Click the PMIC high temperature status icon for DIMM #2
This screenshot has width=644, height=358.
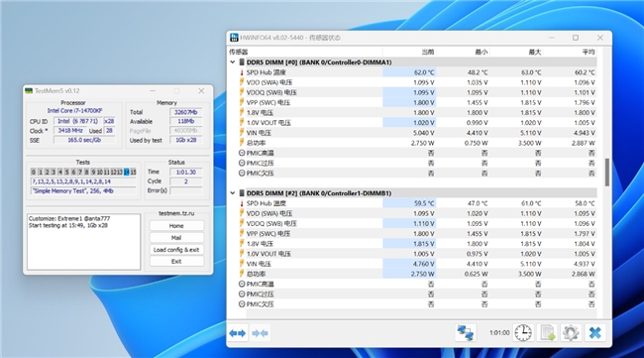[242, 284]
